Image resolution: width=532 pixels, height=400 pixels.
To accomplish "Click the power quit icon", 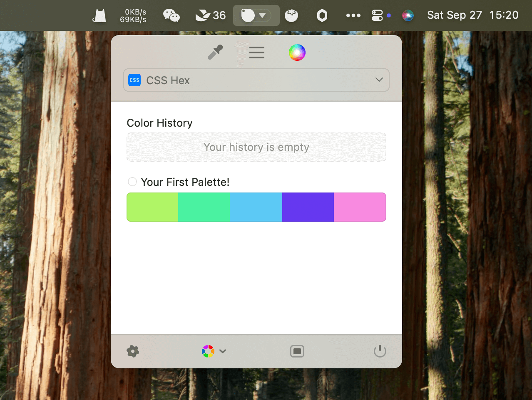I will point(380,351).
